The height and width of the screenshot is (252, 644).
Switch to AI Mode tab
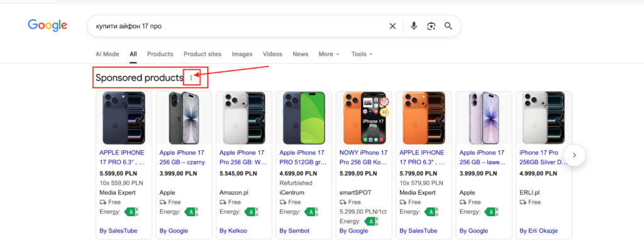[107, 54]
